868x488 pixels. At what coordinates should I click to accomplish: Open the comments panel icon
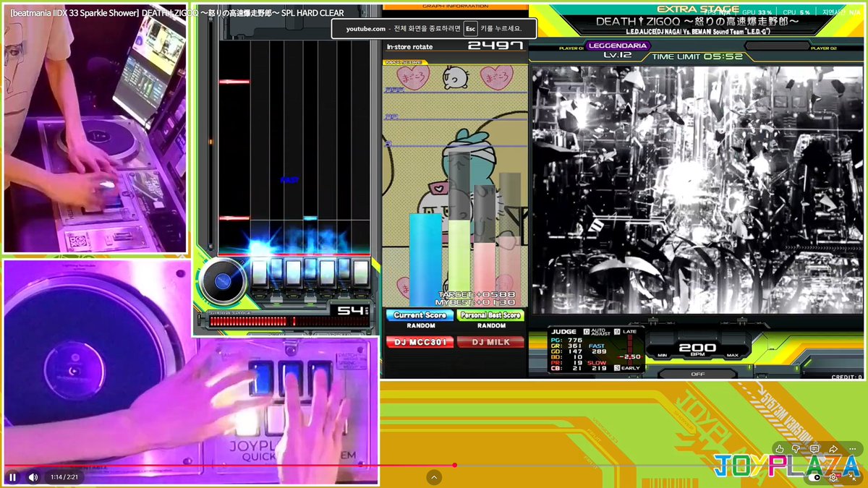[815, 448]
